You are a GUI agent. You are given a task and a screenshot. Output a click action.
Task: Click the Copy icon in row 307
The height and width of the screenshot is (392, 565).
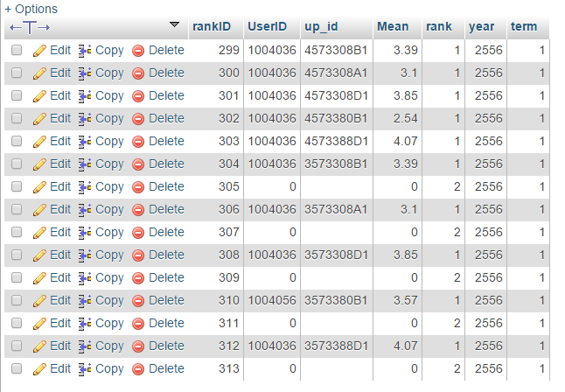click(x=85, y=233)
